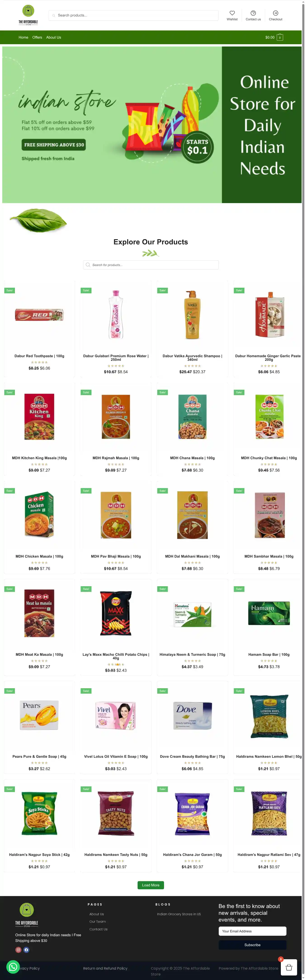Open About Us in navigation bar
The image size is (305, 980).
(x=54, y=37)
